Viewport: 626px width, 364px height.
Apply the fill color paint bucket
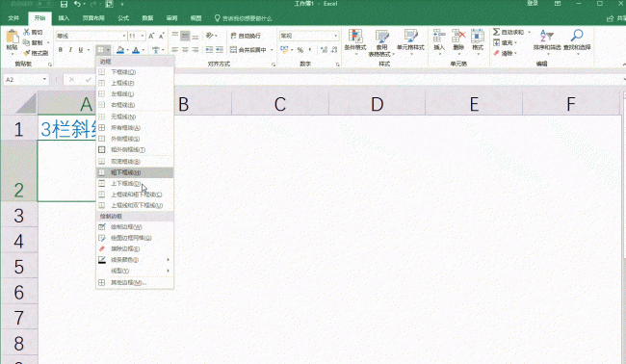click(120, 50)
